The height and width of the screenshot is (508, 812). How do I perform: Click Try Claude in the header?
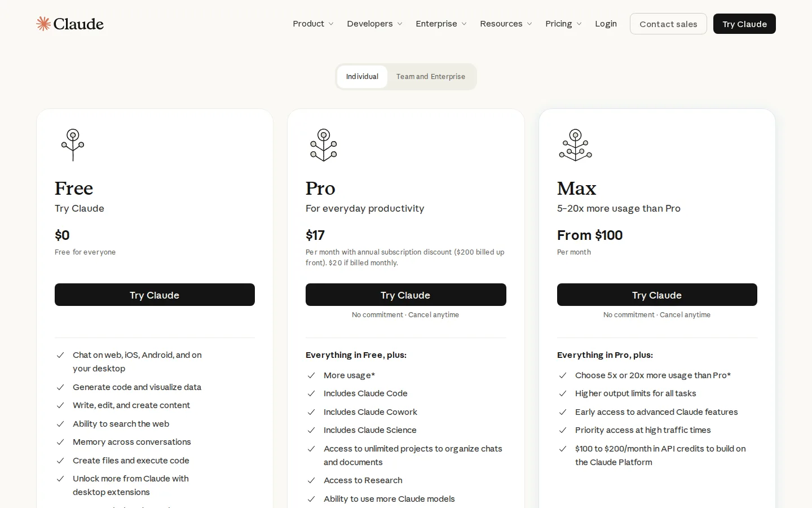pos(744,24)
